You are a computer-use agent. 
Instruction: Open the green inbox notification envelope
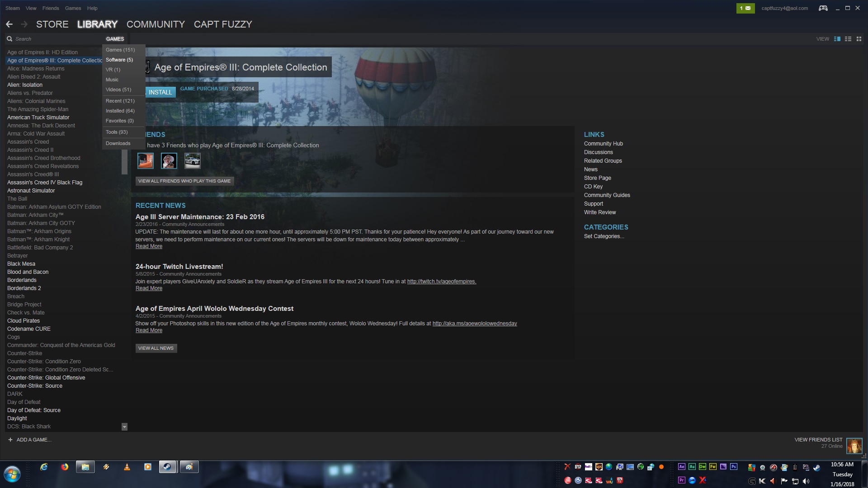[x=745, y=8]
